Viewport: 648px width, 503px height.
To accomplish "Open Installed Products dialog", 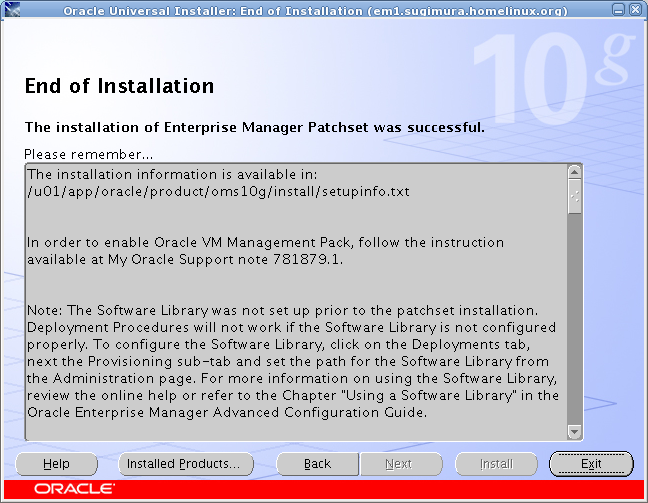I will click(x=186, y=464).
